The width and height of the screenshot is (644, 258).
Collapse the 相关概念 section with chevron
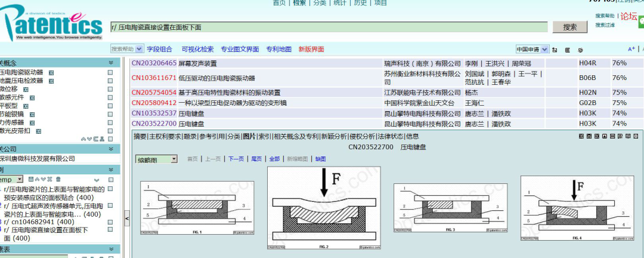[110, 63]
